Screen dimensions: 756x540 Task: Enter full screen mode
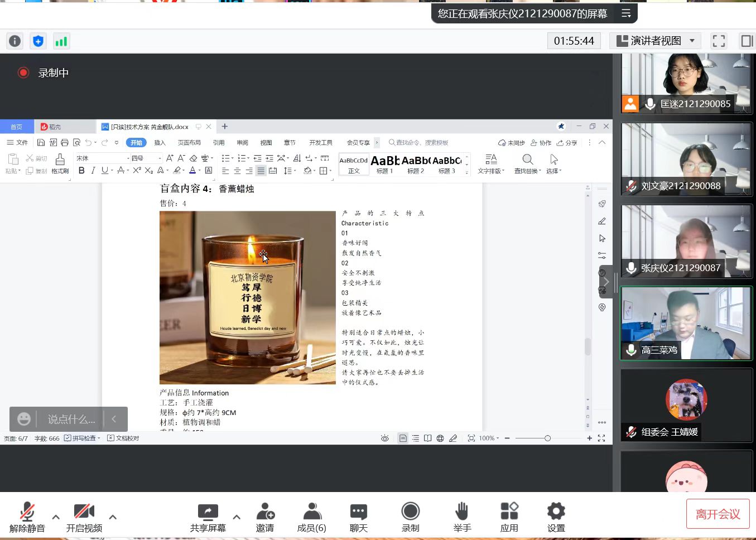(x=719, y=41)
